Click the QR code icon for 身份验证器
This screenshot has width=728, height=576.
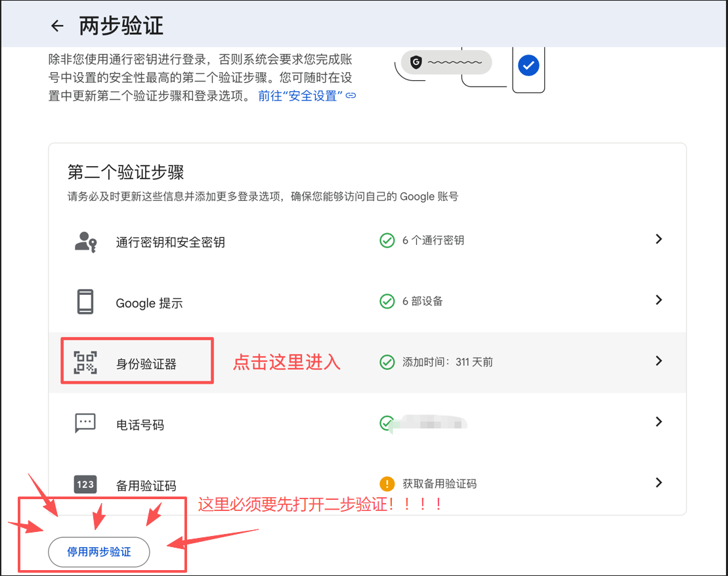click(85, 363)
